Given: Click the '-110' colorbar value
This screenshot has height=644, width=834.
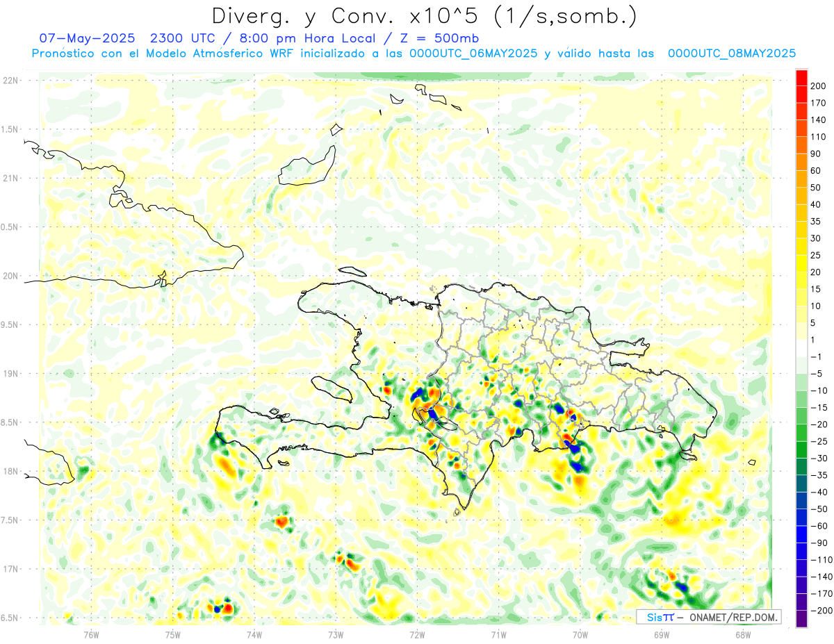Looking at the screenshot, I should [820, 560].
